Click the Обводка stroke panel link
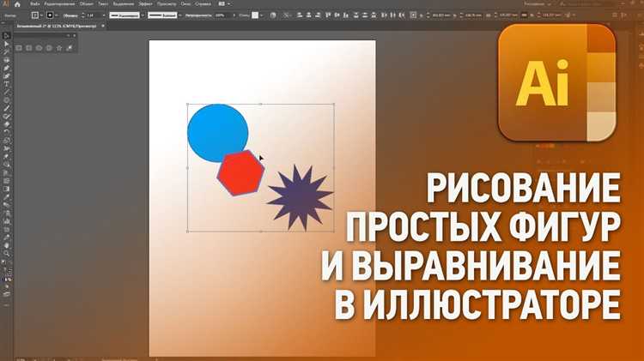This screenshot has width=644, height=361. [x=70, y=15]
